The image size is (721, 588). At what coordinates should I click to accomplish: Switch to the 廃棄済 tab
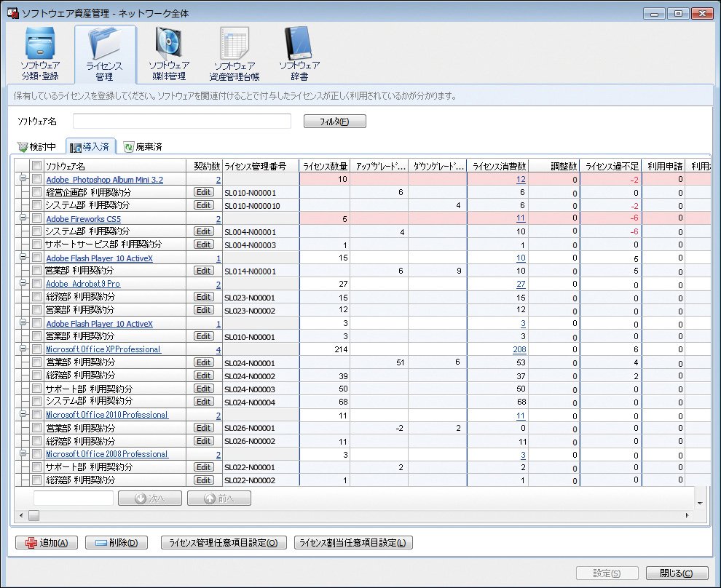tap(143, 146)
